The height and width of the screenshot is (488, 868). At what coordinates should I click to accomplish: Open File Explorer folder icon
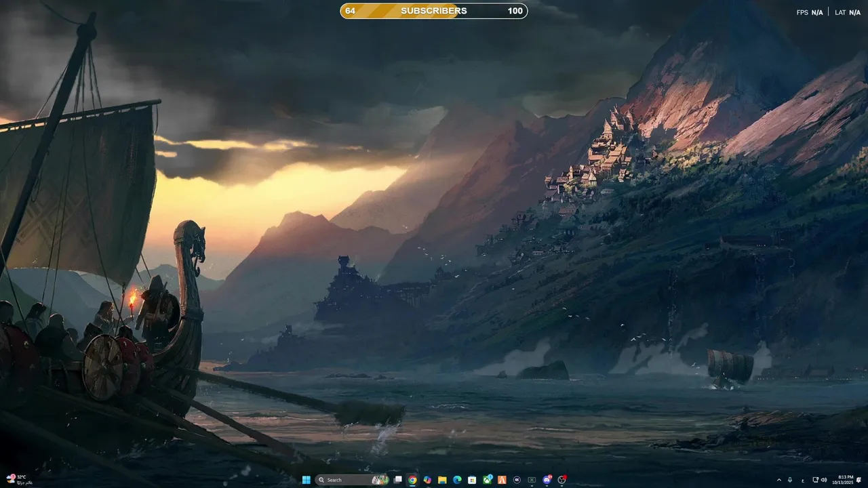click(442, 480)
